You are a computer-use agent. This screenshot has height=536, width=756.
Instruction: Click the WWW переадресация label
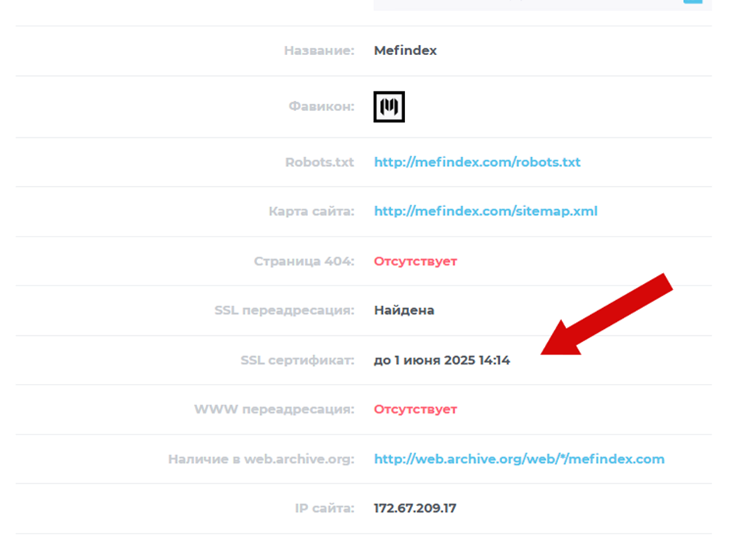click(x=274, y=410)
